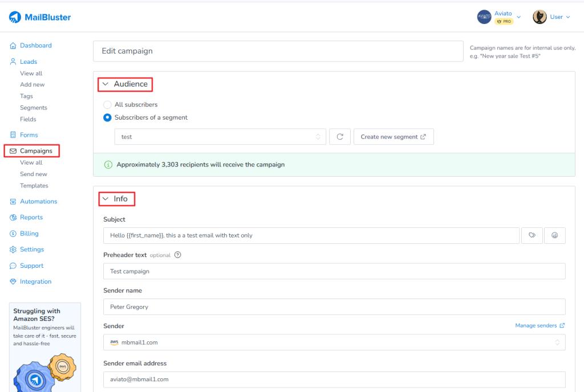The height and width of the screenshot is (392, 584).
Task: Open Automations label in sidebar
Action: 39,201
